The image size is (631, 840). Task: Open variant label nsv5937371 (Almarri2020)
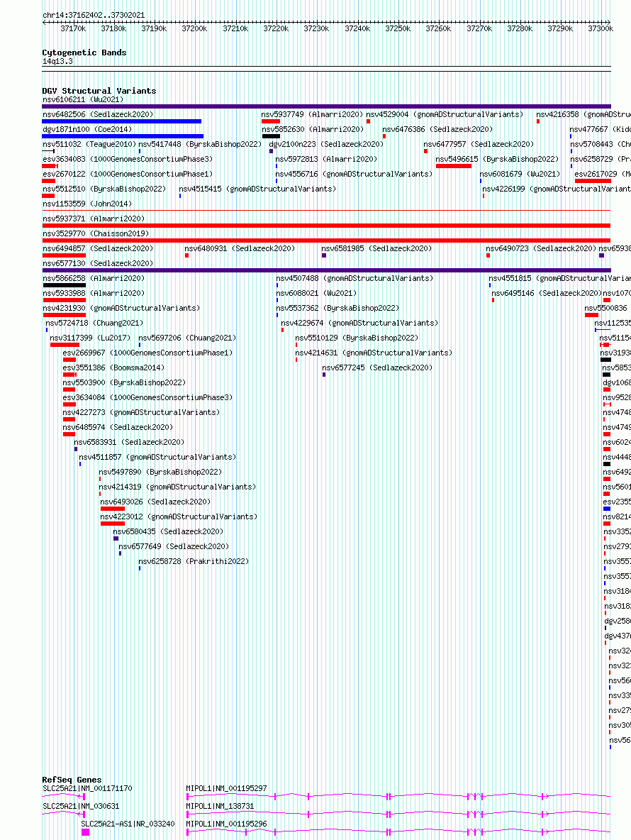click(94, 219)
